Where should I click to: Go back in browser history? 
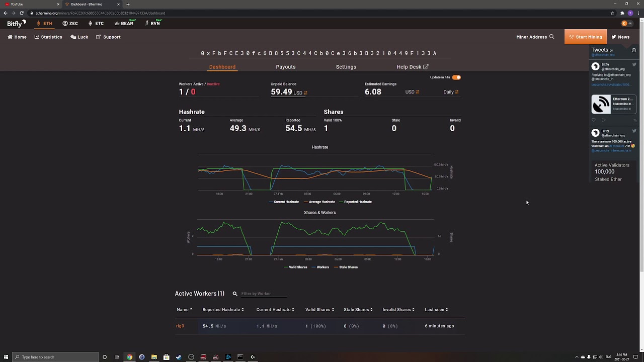[x=6, y=13]
